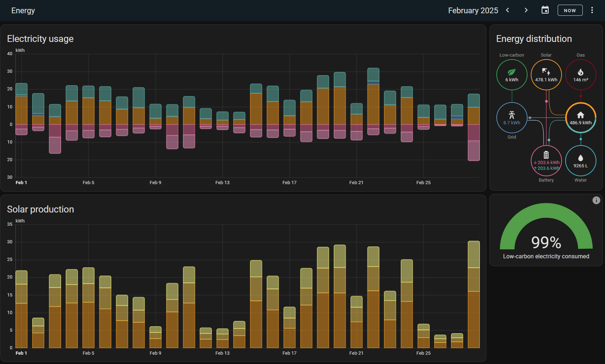Click the Grid transmission tower circle
605x364 pixels.
pos(511,118)
